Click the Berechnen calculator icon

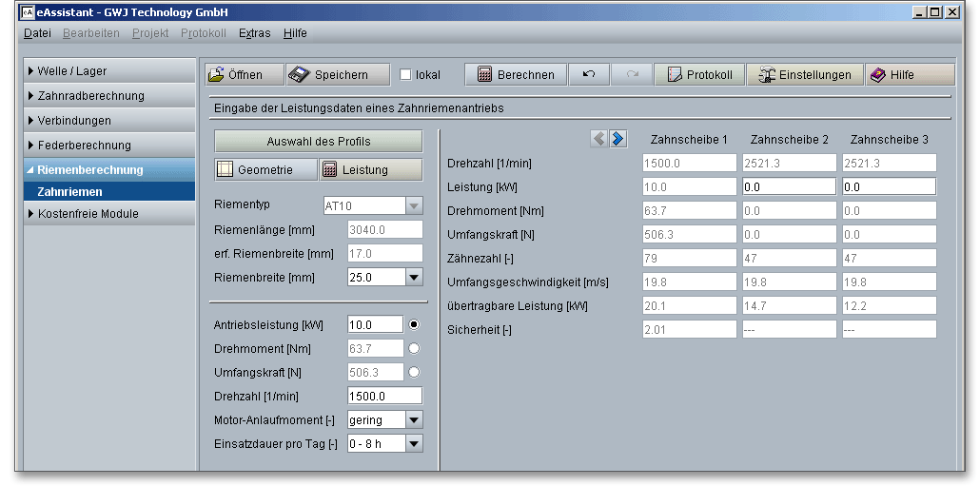coord(484,75)
